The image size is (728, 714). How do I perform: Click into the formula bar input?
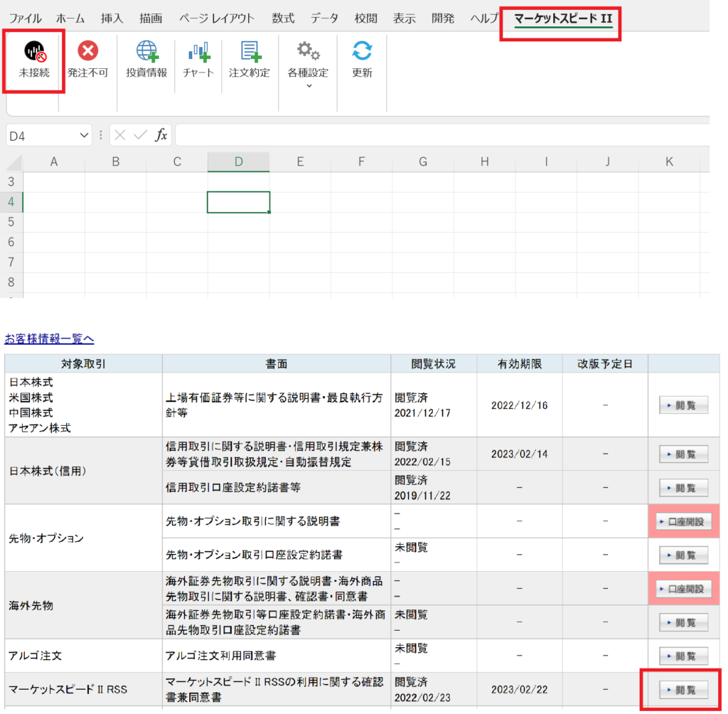(x=442, y=136)
